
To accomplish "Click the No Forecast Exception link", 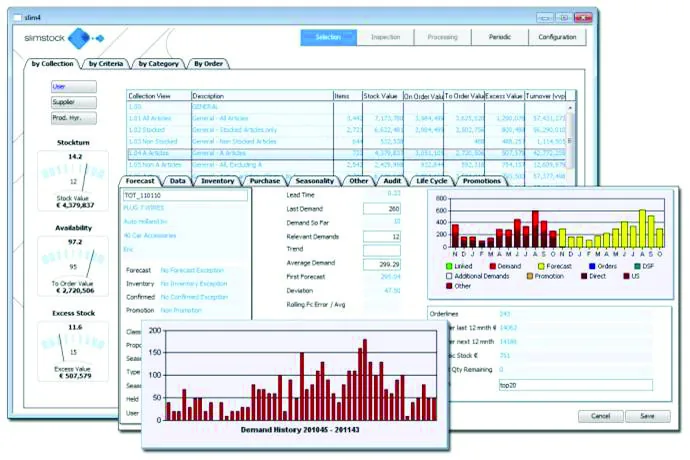I will click(192, 270).
